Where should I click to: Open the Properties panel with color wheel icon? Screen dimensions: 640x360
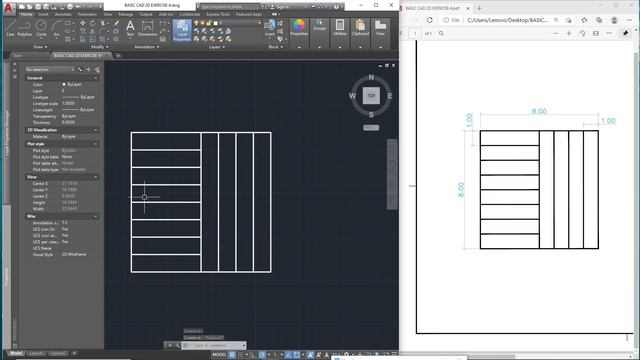click(299, 28)
